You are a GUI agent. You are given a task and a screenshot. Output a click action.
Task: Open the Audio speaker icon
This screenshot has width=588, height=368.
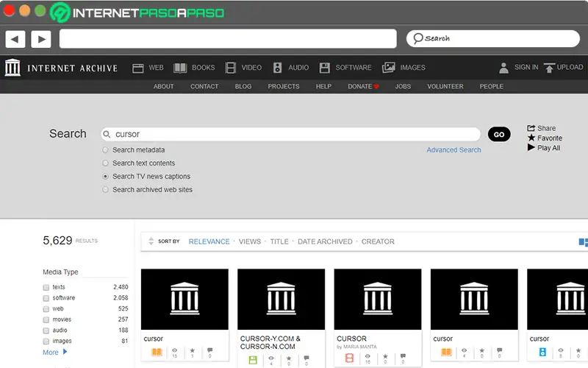(x=277, y=68)
